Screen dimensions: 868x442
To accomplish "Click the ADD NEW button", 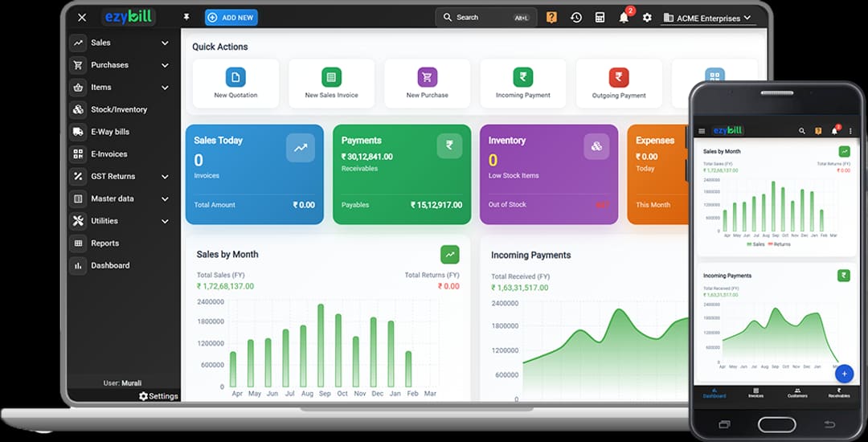I will [231, 17].
